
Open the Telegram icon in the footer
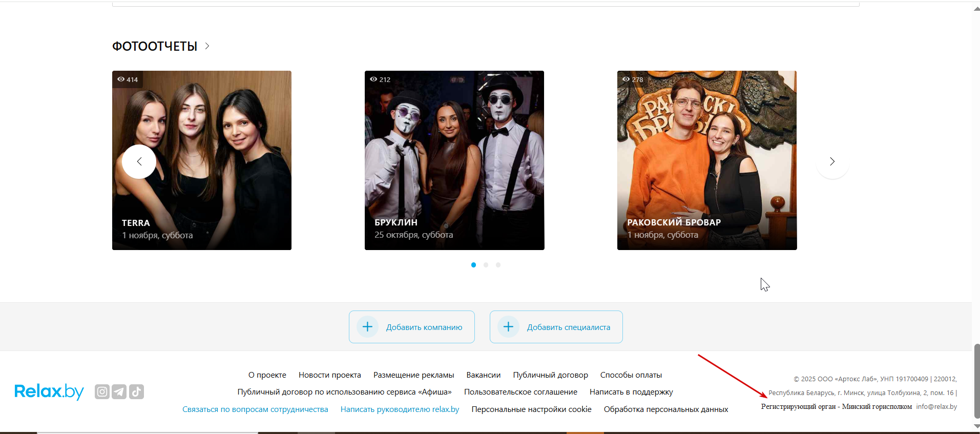coord(119,392)
